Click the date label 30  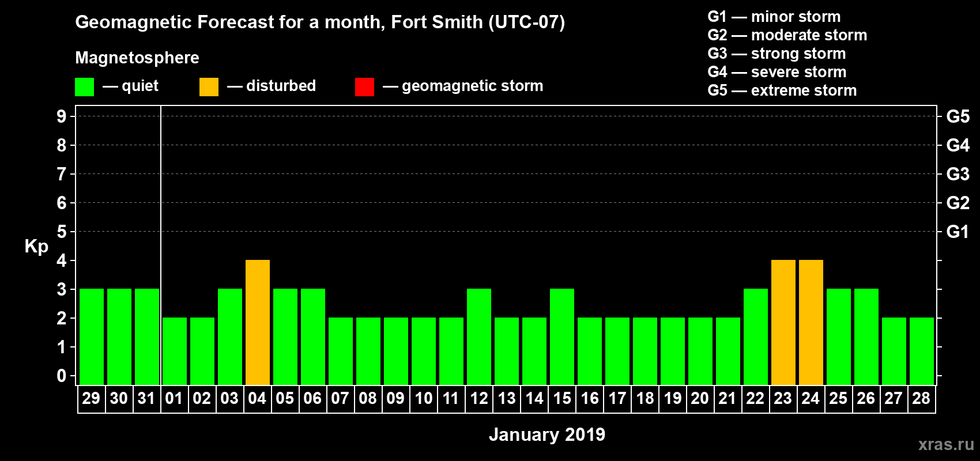point(119,398)
